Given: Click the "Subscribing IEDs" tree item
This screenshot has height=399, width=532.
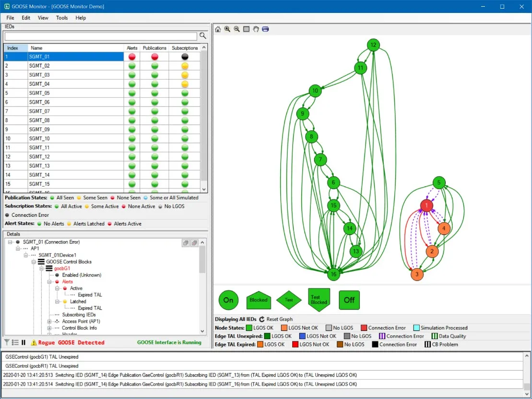Looking at the screenshot, I should [79, 315].
